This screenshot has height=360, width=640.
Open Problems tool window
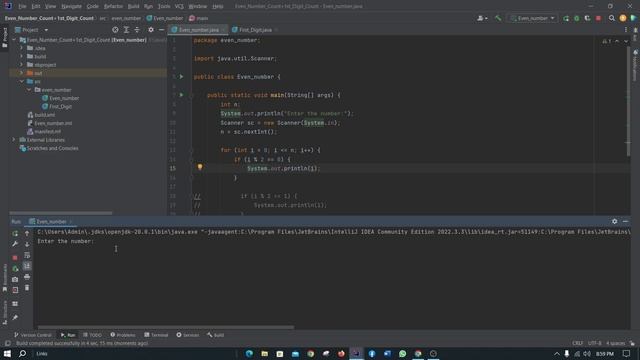point(122,335)
